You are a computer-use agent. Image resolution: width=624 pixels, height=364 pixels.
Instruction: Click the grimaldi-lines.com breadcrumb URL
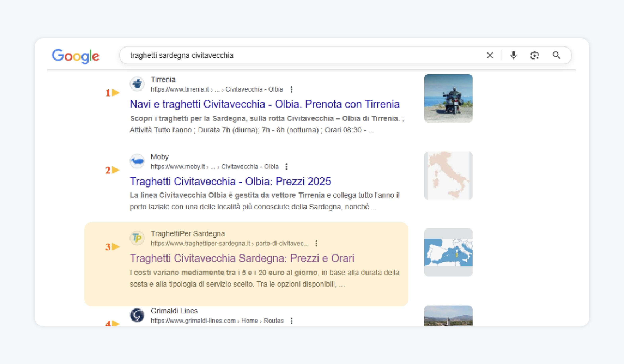[x=217, y=321]
